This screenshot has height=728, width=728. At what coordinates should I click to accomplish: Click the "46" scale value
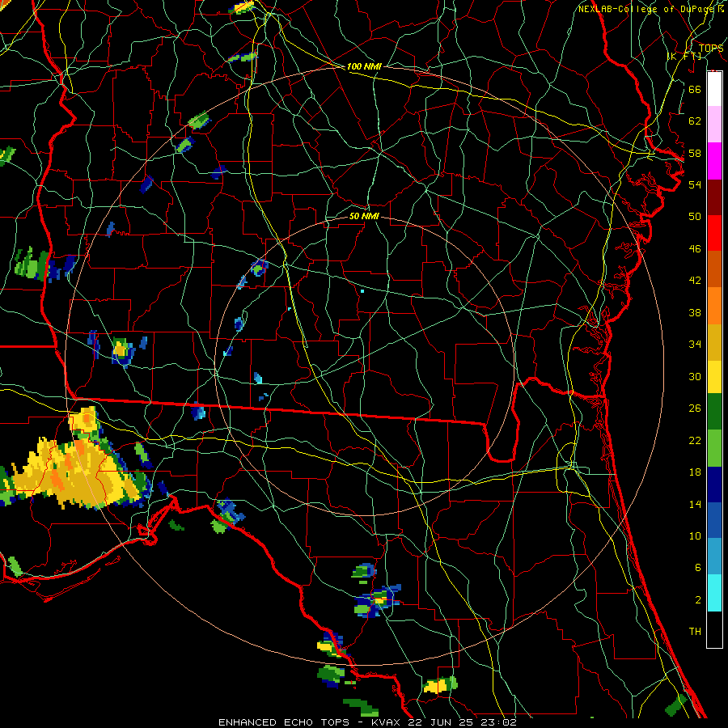tap(695, 249)
